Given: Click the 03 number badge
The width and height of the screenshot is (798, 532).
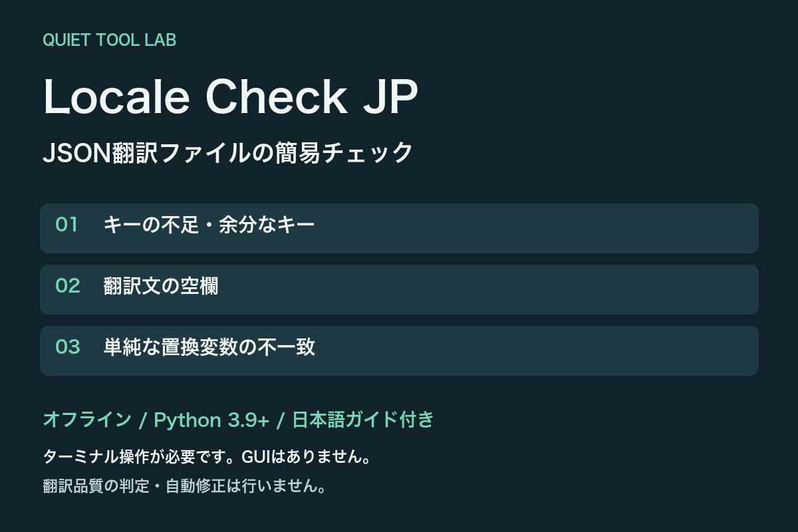Looking at the screenshot, I should point(68,347).
